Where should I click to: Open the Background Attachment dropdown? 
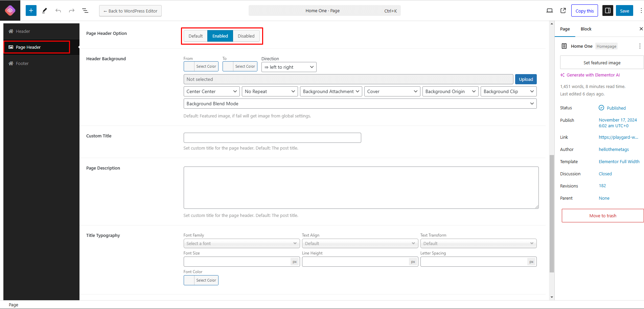pyautogui.click(x=331, y=91)
